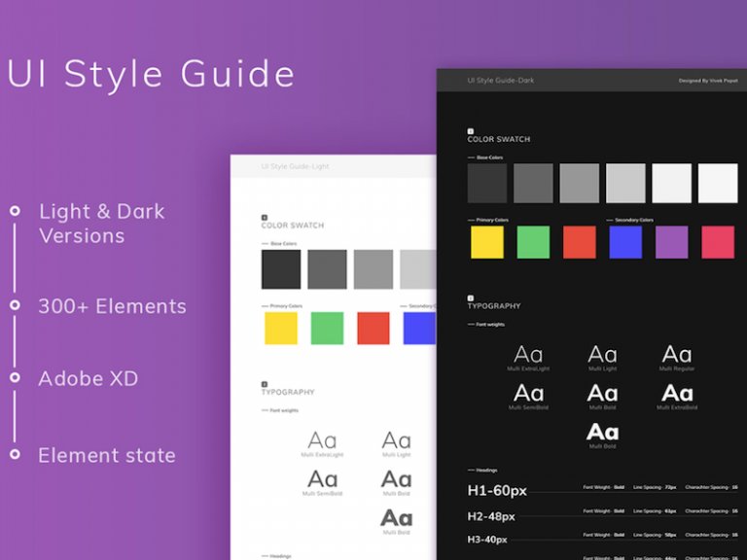Click the yellow swatch in the light guide
The image size is (747, 560).
tap(281, 328)
